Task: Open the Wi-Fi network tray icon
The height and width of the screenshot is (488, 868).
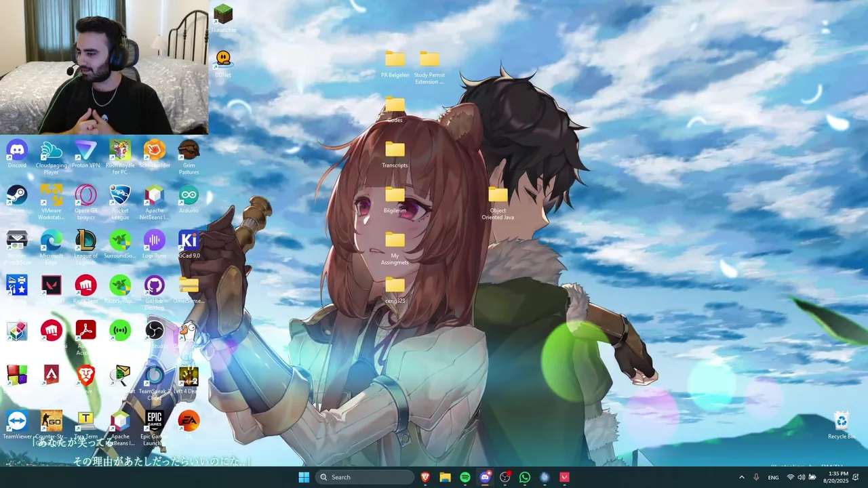Action: (791, 477)
